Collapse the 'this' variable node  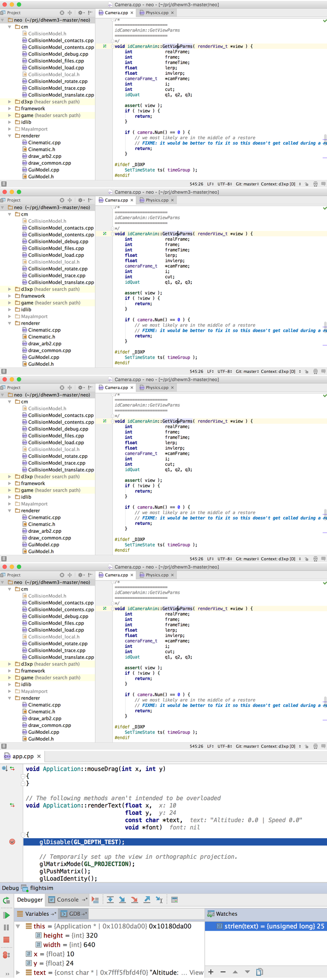(x=18, y=926)
